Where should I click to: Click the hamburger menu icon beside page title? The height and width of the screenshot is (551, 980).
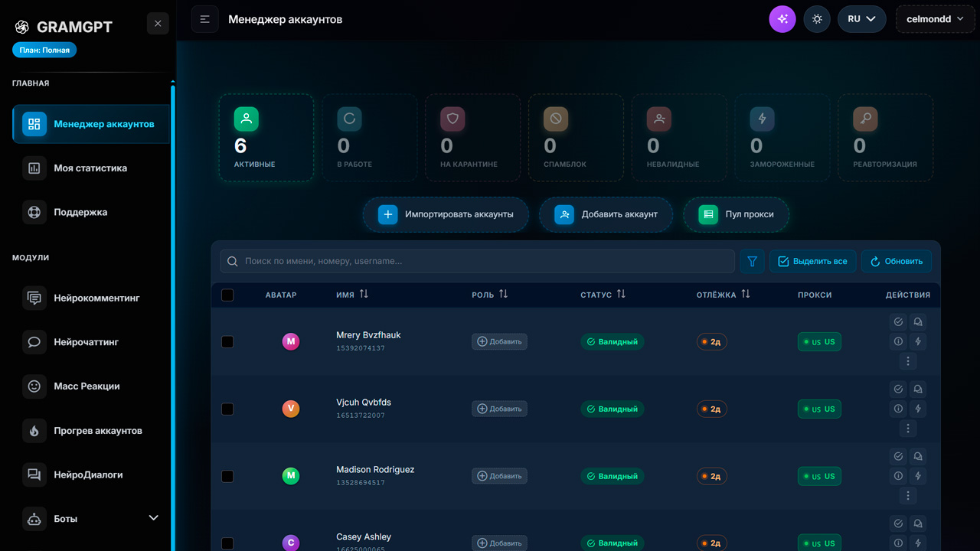point(204,19)
